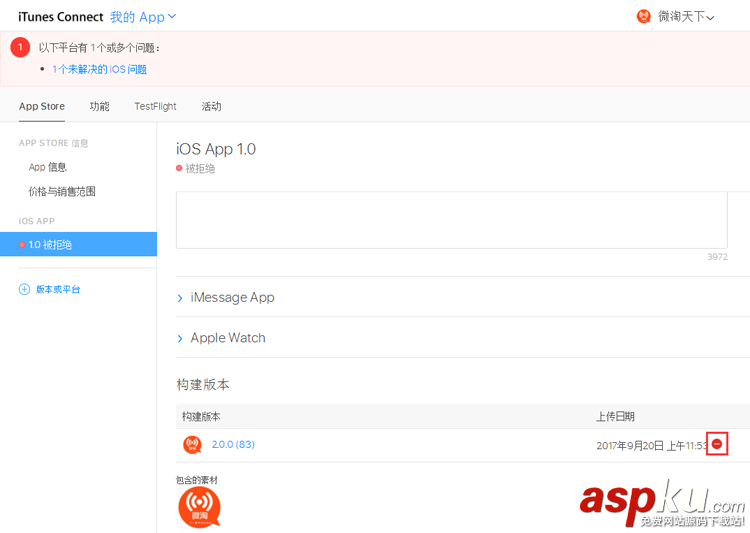
Task: Remove the build with the red minus icon
Action: 717,444
